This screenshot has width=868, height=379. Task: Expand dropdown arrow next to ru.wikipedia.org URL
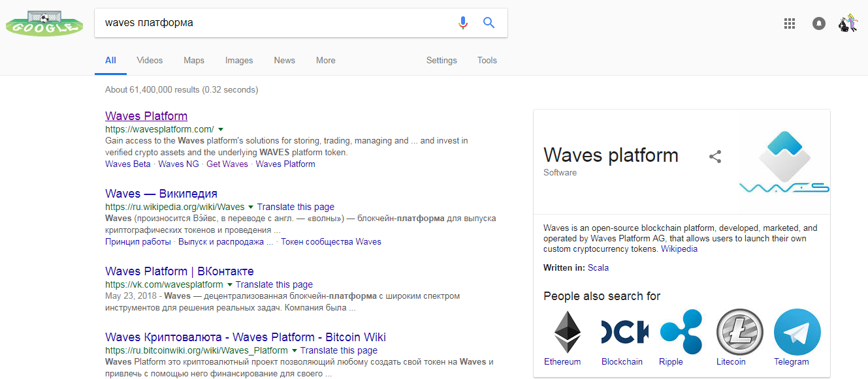(x=251, y=207)
